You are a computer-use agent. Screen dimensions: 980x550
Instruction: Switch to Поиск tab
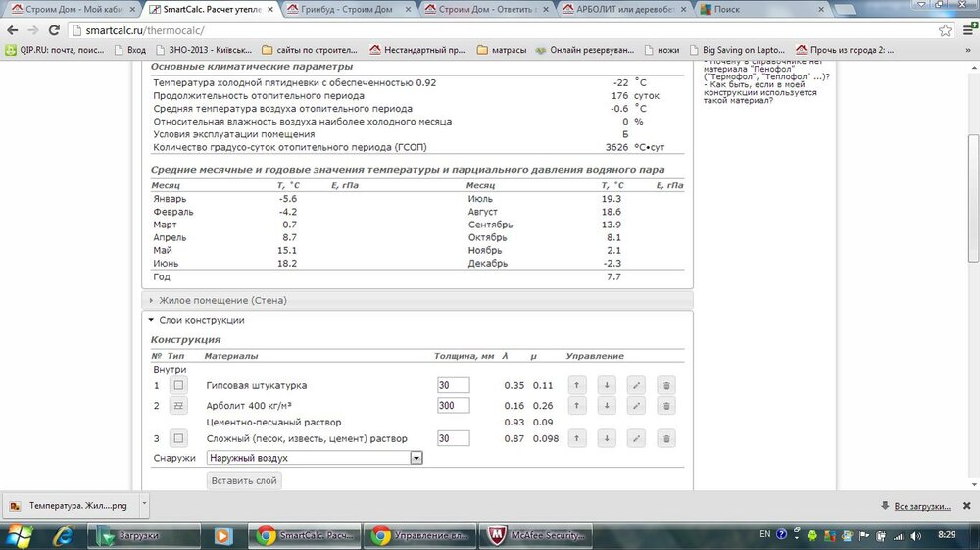(759, 10)
